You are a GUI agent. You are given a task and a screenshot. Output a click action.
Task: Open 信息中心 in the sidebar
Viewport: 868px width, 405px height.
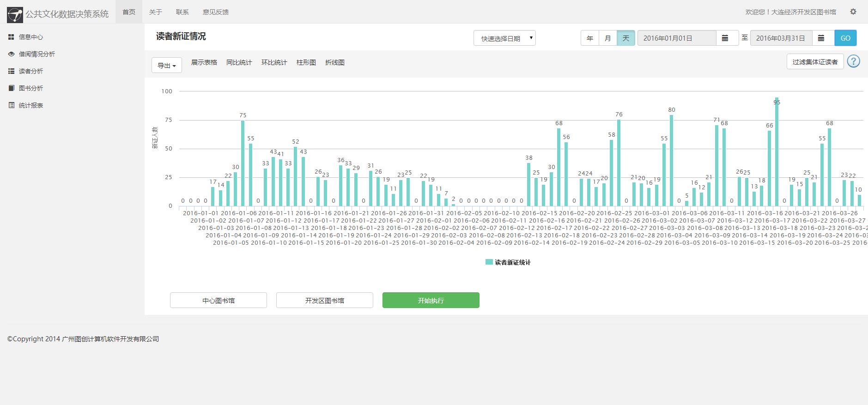point(31,37)
